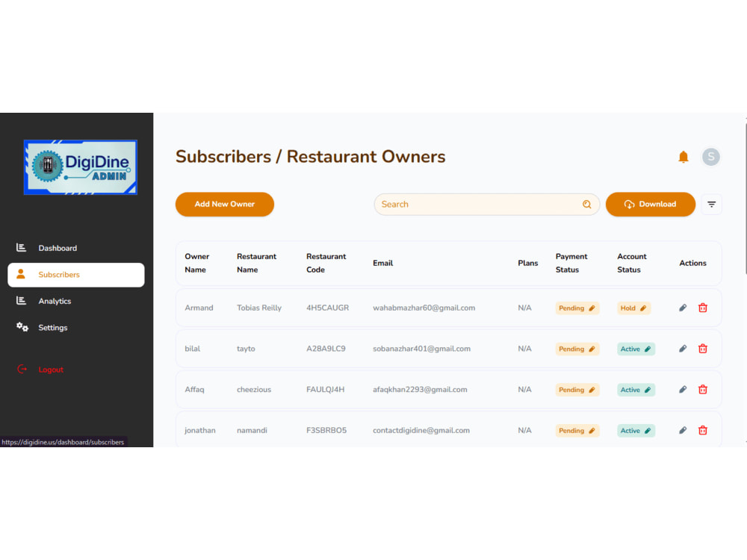747x560 pixels.
Task: Click email afaqkhan2293@gmail.com
Action: (420, 390)
